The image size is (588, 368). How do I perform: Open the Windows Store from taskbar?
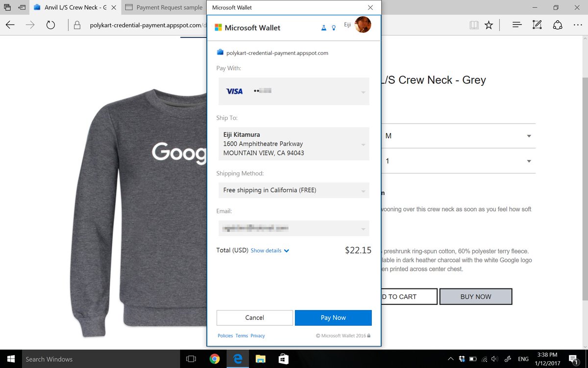pos(283,359)
